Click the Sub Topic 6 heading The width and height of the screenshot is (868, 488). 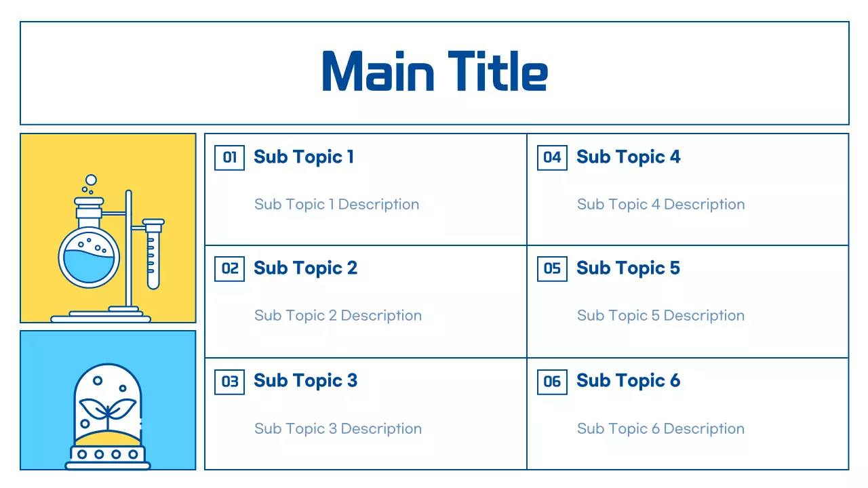coord(628,381)
